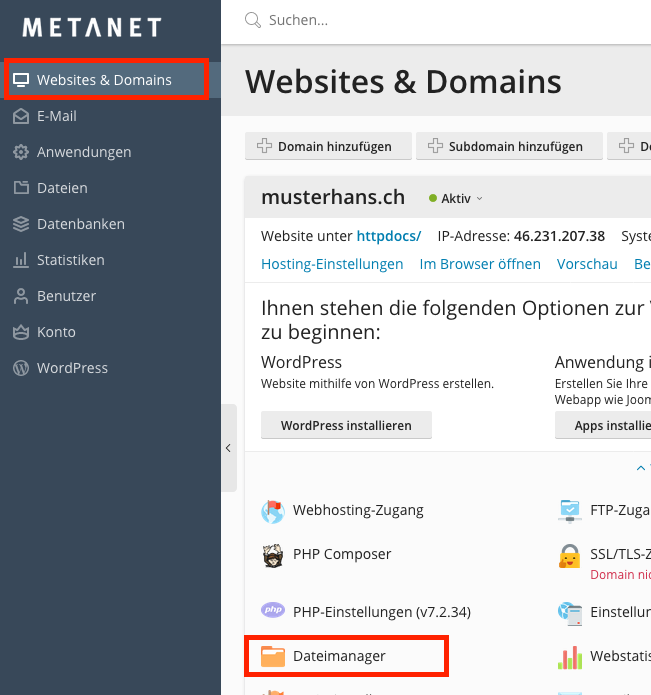Click the Im Browser öffnen link

tap(480, 264)
